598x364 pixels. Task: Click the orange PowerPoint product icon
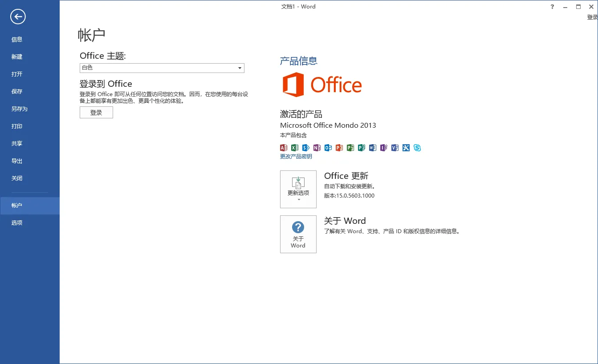click(x=339, y=148)
